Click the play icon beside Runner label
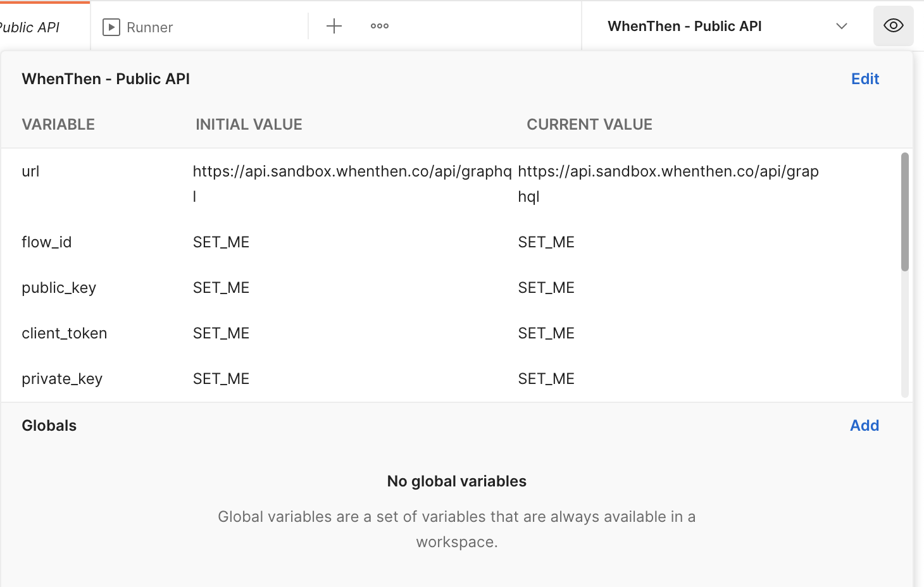 [x=111, y=27]
